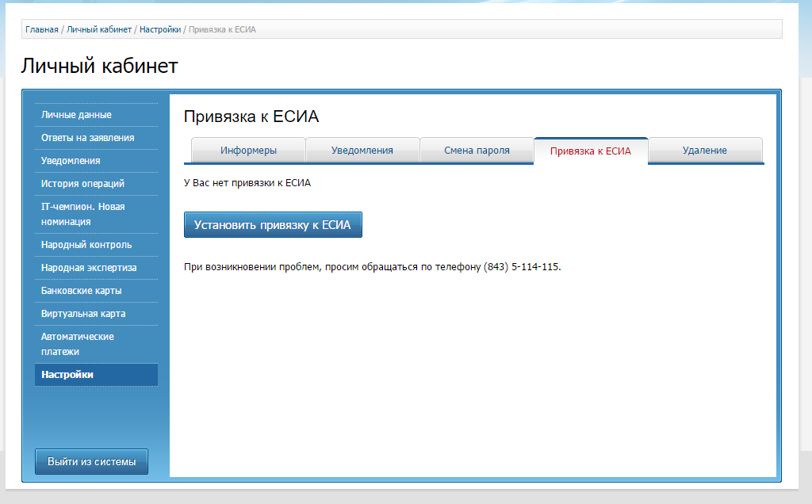The height and width of the screenshot is (504, 812).
Task: Select Народный контроль in the sidebar
Action: (x=86, y=245)
